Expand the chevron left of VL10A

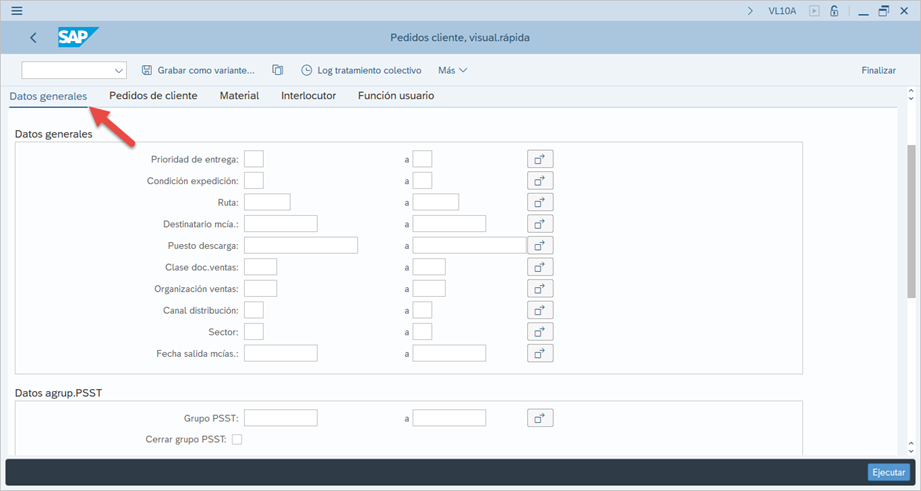pos(750,11)
